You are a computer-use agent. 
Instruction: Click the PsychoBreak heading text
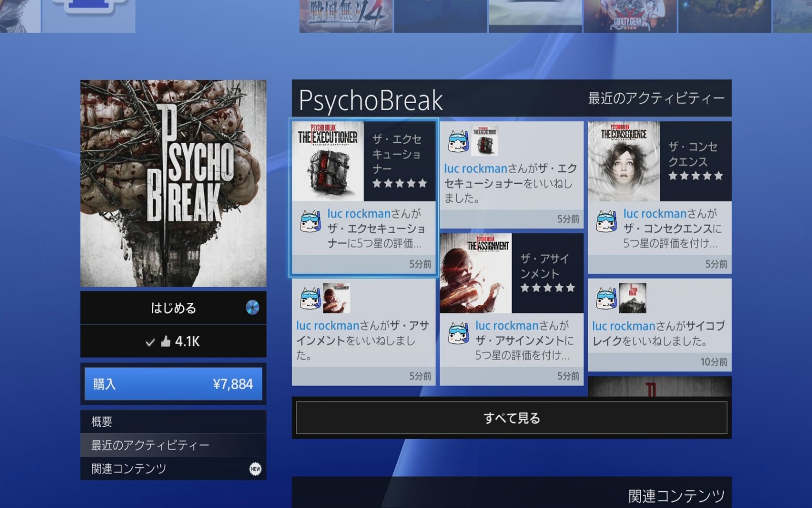tap(370, 100)
